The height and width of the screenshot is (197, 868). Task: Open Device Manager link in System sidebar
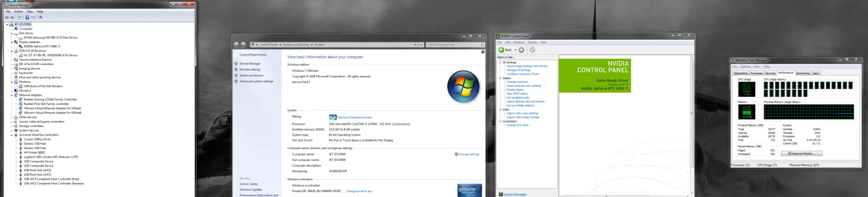tap(250, 64)
